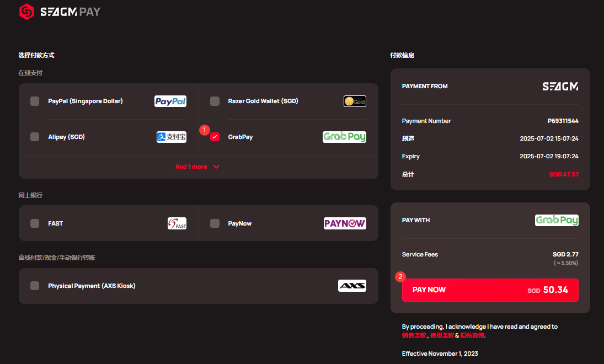
Task: Click the total SGD 47.57
Action: [x=564, y=174]
